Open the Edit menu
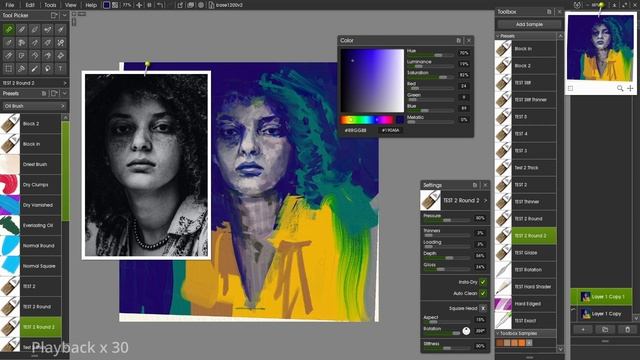This screenshot has width=640, height=360. tap(30, 5)
